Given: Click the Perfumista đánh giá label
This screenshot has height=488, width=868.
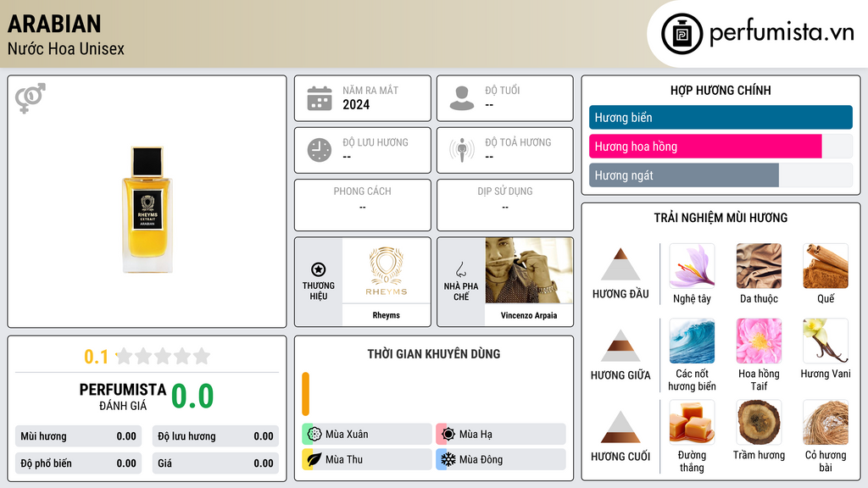Looking at the screenshot, I should point(123,396).
